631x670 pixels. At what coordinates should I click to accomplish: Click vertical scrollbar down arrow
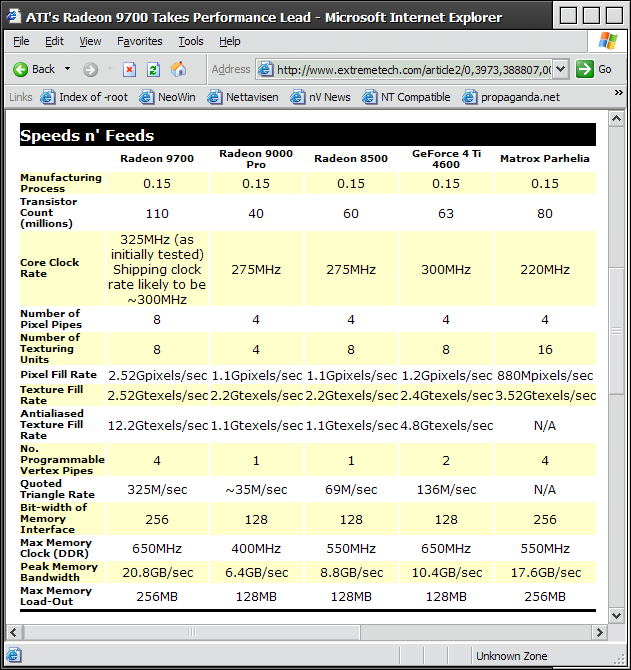tap(616, 615)
